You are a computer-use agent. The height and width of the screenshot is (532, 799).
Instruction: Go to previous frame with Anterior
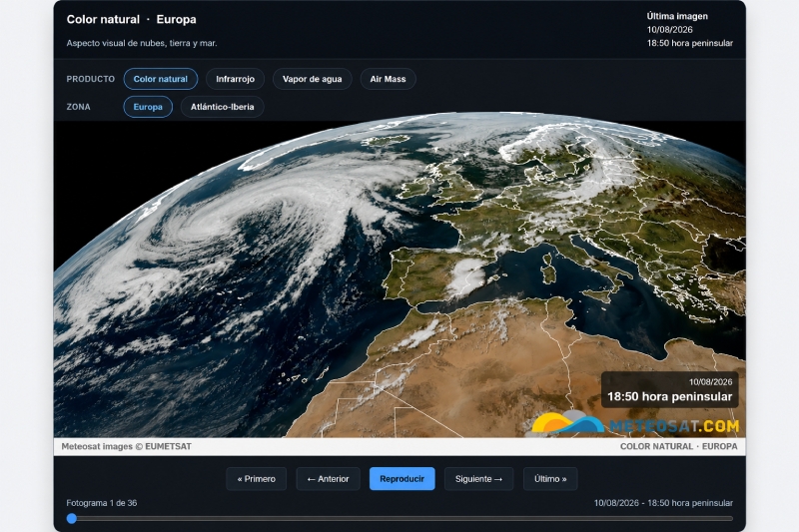[x=329, y=479]
